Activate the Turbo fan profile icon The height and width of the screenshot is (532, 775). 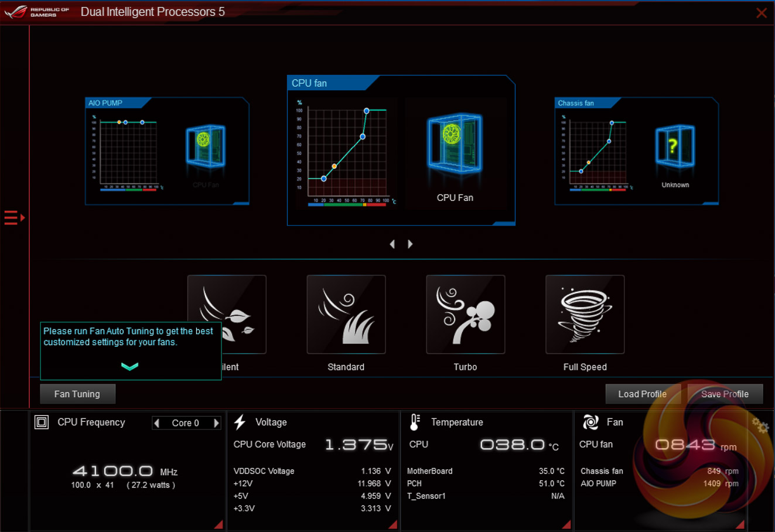[x=466, y=315]
